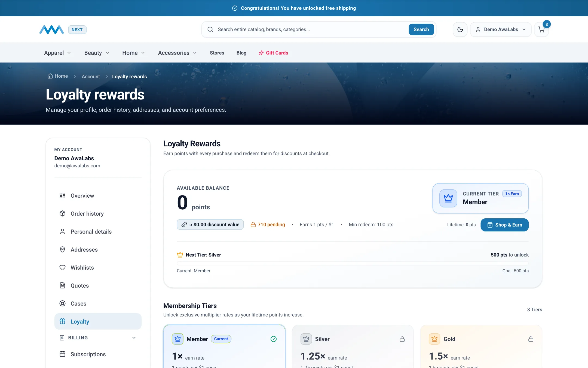Click the 1× Earn badge
This screenshot has height=368, width=588.
[512, 194]
